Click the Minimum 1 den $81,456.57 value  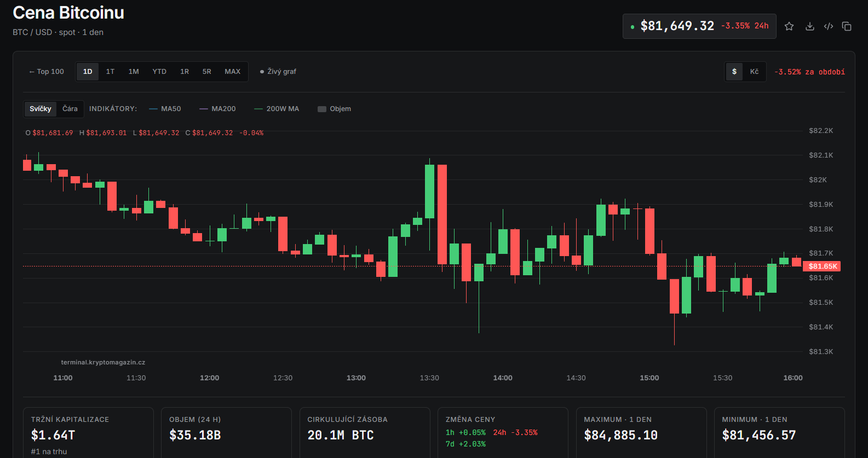(759, 435)
